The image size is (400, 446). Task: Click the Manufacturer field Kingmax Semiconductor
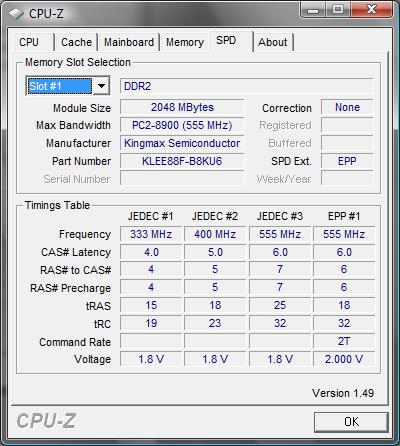point(182,143)
